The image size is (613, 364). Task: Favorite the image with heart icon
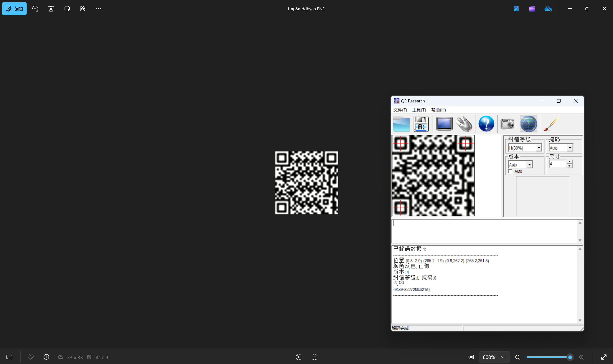coord(30,357)
